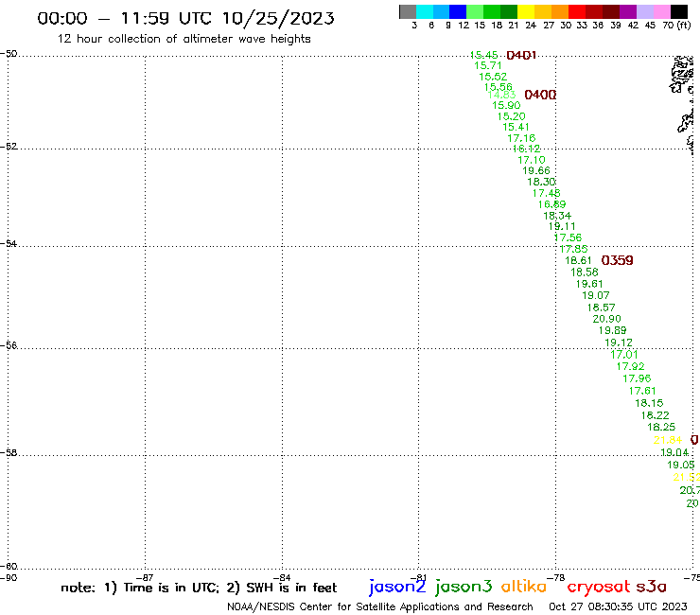The width and height of the screenshot is (700, 615).
Task: Select the 19.04 wave height value
Action: click(674, 452)
